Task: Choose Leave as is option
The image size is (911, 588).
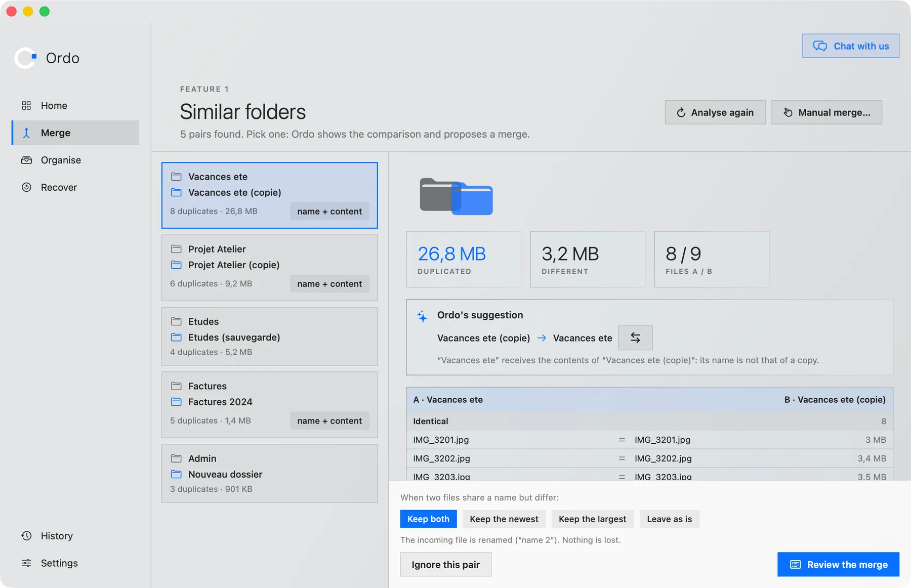Action: (669, 519)
